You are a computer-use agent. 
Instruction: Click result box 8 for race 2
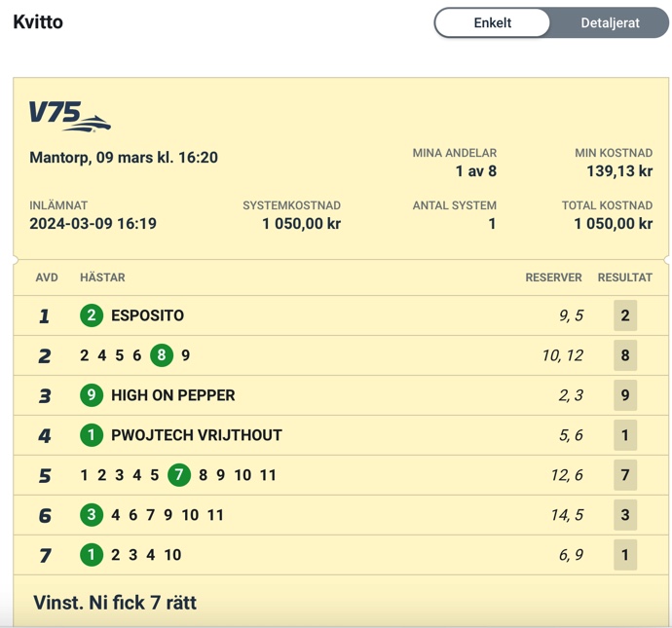625,355
